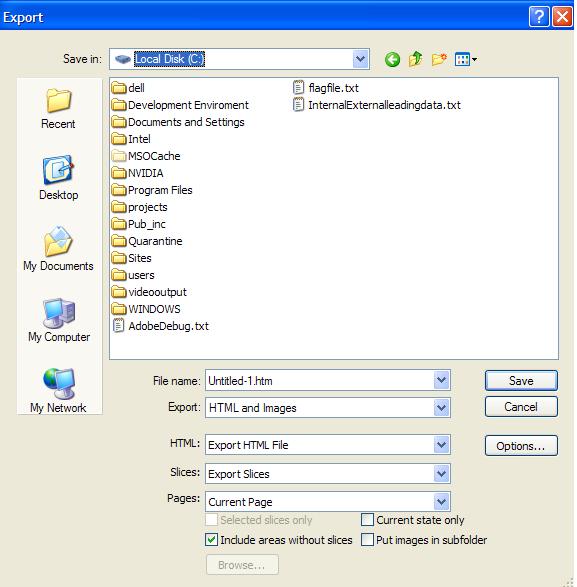Open the File name dropdown arrow
The width and height of the screenshot is (577, 587).
click(x=441, y=380)
